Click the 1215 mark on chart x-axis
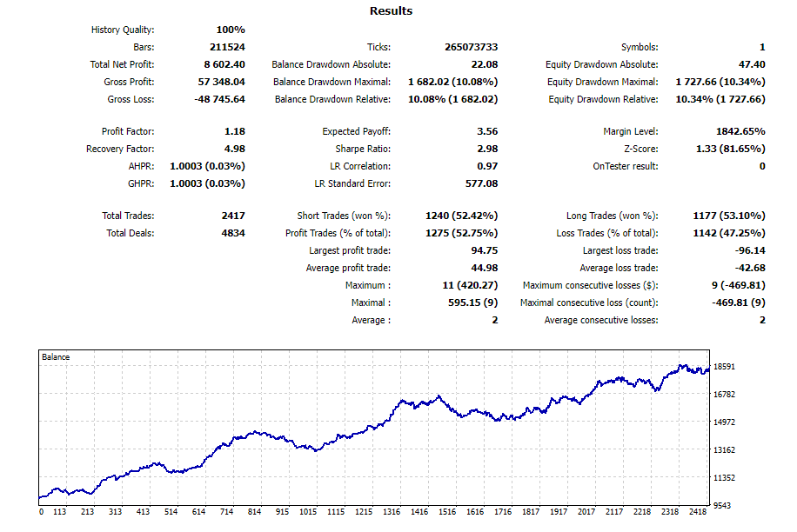Viewport: 797px width, 532px height. pyautogui.click(x=363, y=512)
